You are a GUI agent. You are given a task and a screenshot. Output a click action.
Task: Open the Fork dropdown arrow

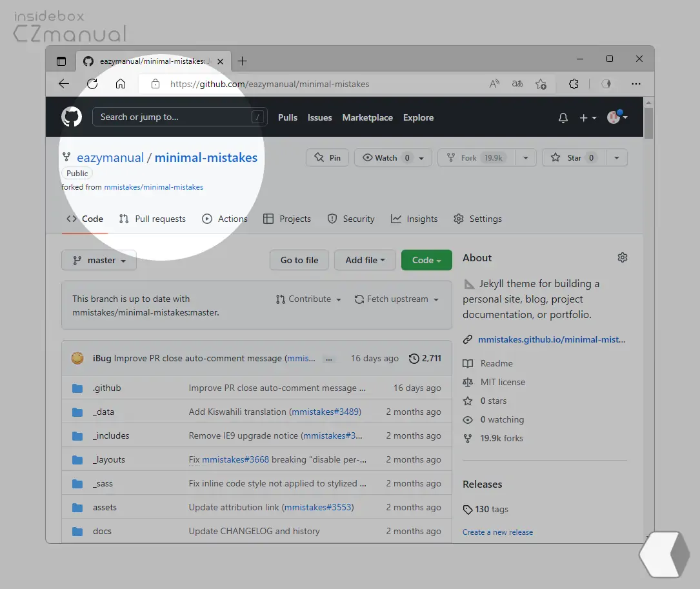click(525, 157)
